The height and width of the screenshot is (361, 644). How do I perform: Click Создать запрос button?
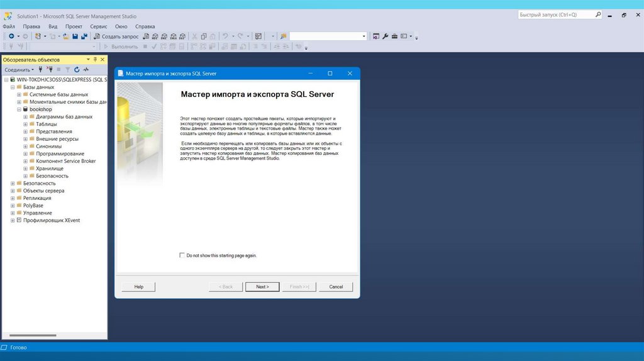pos(116,36)
